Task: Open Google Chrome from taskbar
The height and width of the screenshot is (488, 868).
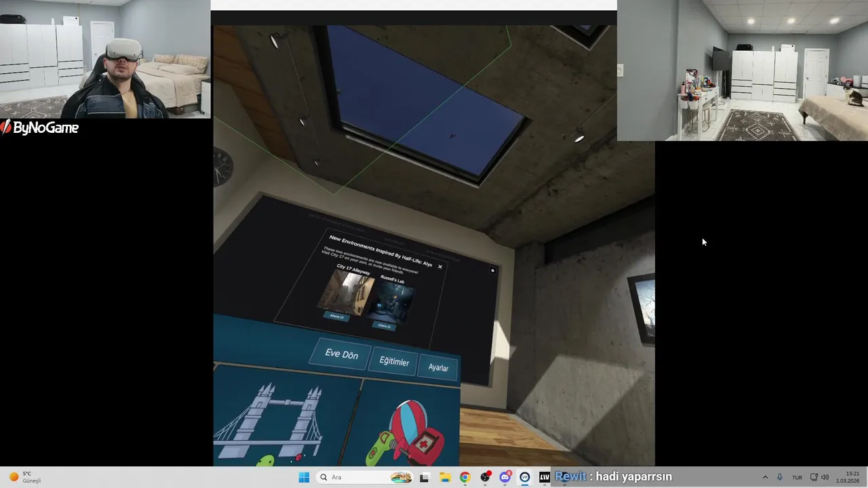Action: [x=465, y=477]
